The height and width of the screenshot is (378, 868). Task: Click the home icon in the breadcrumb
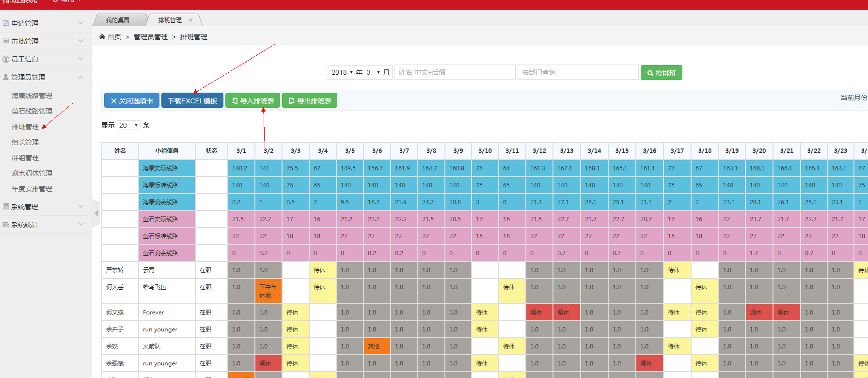click(102, 37)
